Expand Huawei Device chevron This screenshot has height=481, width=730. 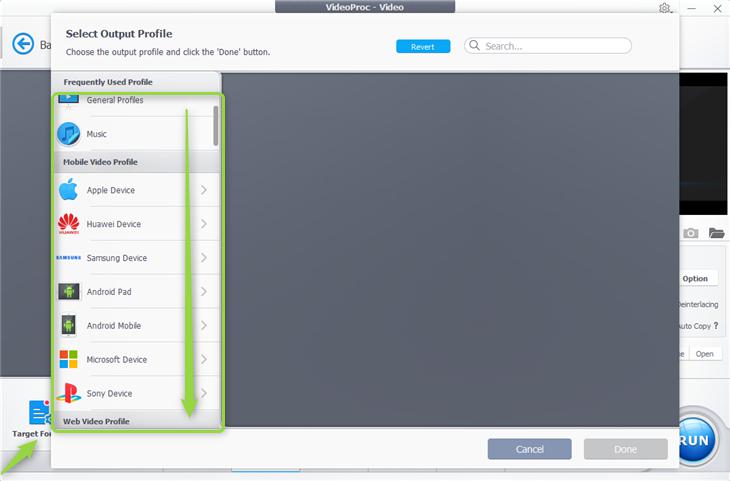204,224
